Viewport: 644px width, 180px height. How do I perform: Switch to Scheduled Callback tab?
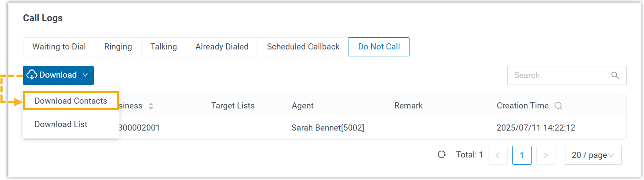pos(303,47)
